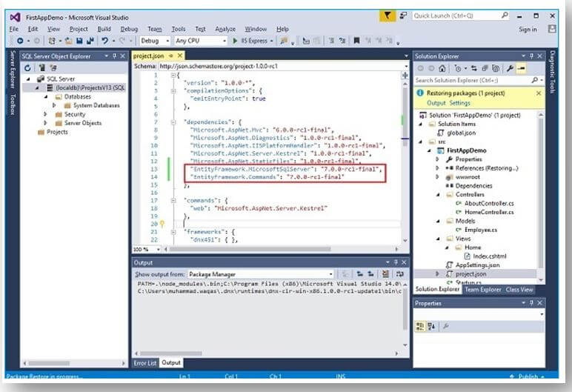Viewport: 572px width, 392px height.
Task: Expand the References (Restoring...) node
Action: click(x=437, y=168)
